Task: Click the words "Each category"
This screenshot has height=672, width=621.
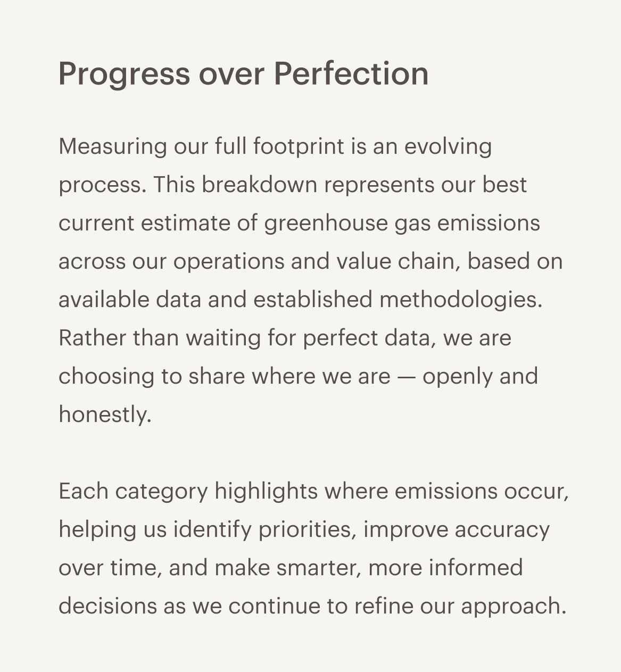Action: (x=133, y=491)
